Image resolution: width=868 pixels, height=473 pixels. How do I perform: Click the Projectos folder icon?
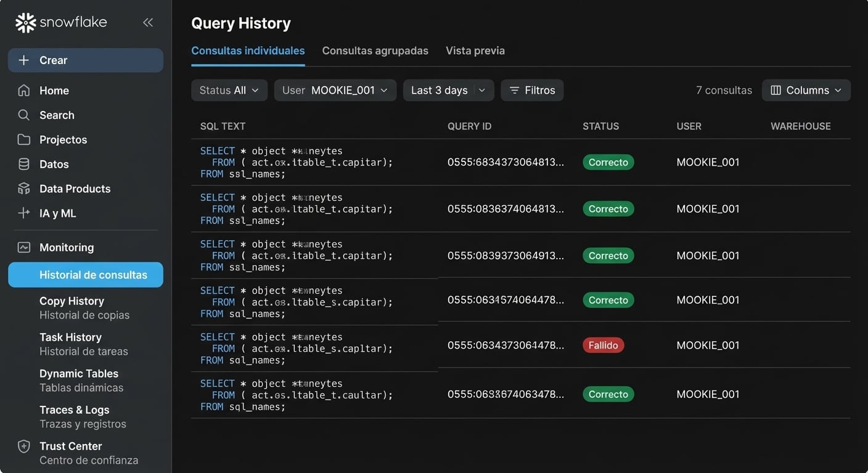[x=24, y=140]
